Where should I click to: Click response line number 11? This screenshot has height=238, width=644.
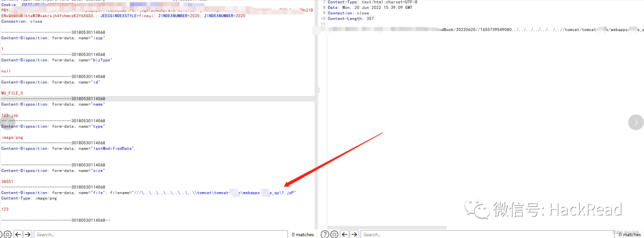tap(323, 24)
